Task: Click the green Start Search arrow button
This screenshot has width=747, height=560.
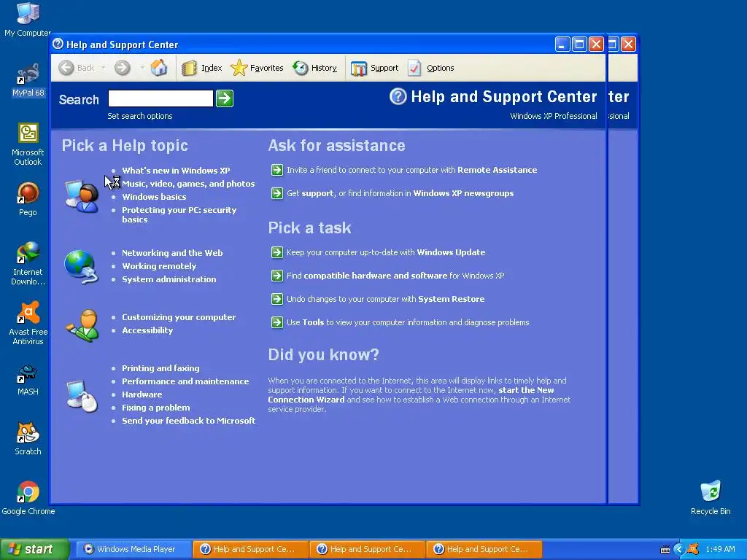Action: 225,98
